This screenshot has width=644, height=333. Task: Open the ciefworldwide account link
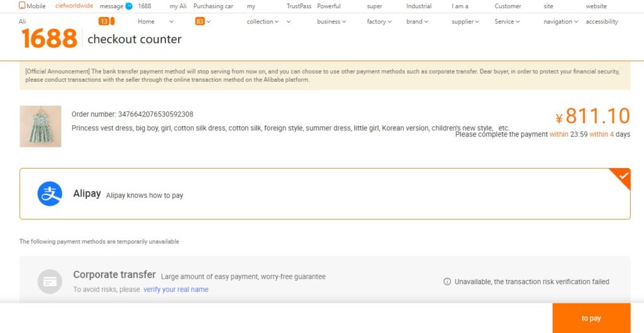[x=74, y=6]
